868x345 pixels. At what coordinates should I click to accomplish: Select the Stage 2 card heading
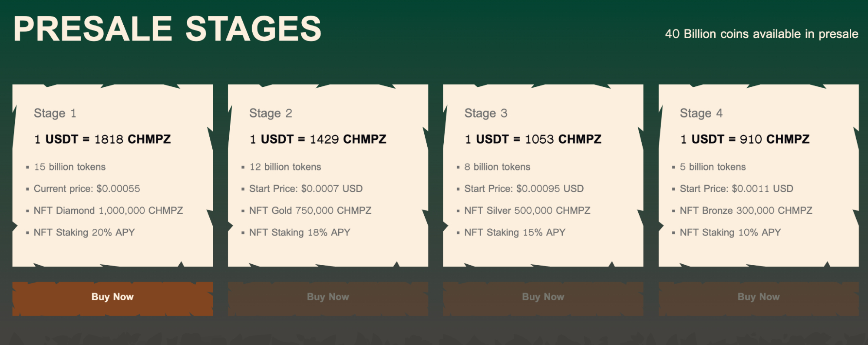tap(271, 113)
